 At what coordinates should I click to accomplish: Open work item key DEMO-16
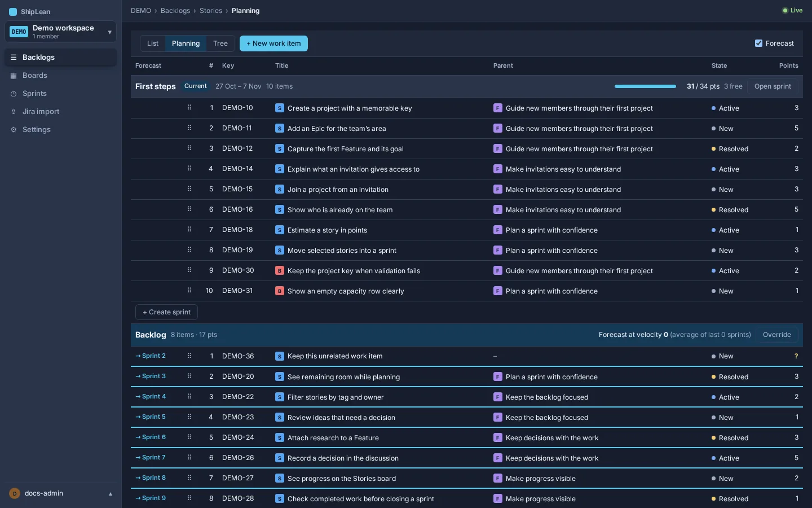(x=237, y=209)
